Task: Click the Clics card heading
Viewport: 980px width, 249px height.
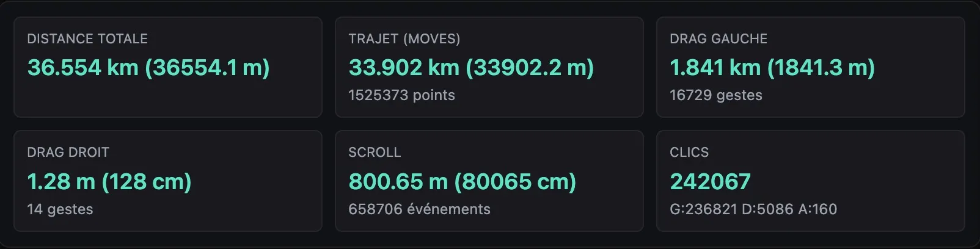Action: pos(689,153)
